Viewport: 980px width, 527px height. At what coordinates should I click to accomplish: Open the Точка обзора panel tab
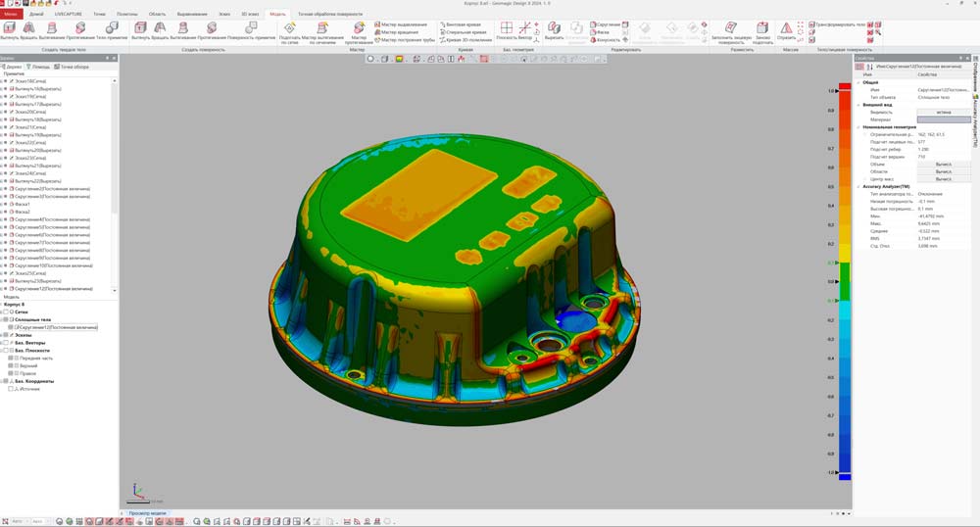pos(72,67)
